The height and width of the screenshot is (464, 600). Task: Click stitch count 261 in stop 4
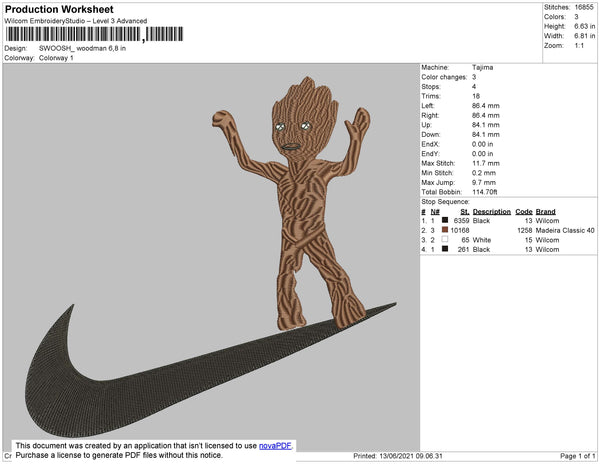click(x=463, y=249)
